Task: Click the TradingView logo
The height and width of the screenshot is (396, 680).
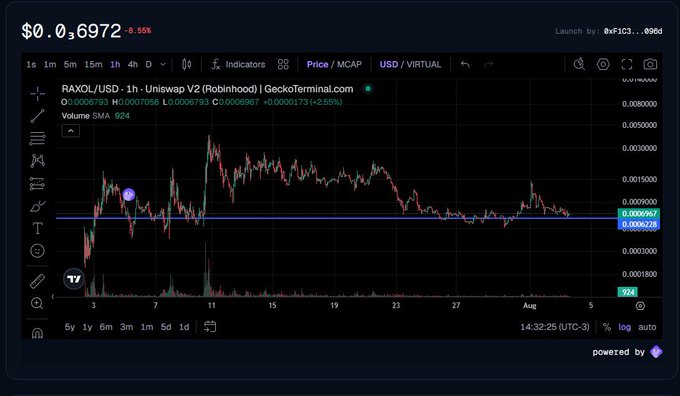Action: [74, 279]
